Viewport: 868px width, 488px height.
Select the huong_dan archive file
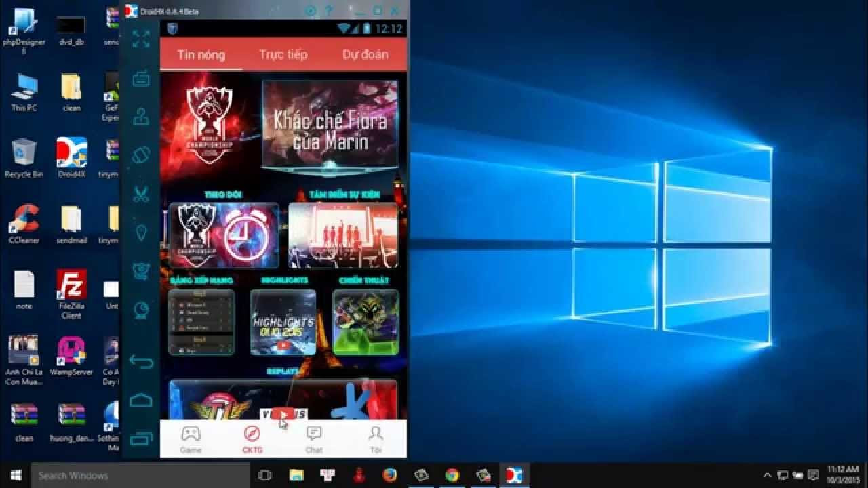pyautogui.click(x=71, y=422)
